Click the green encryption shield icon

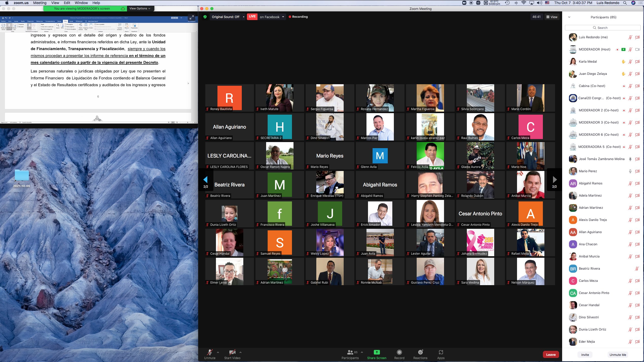click(205, 17)
